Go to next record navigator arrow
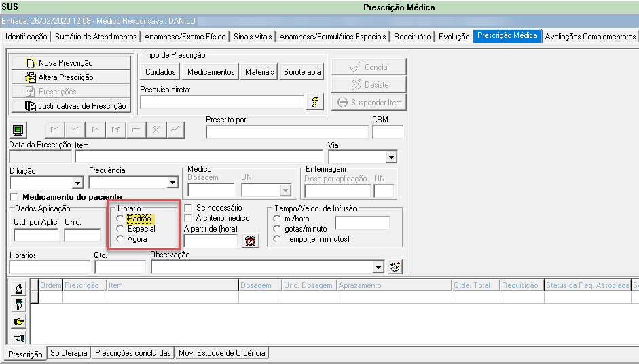 pyautogui.click(x=95, y=130)
